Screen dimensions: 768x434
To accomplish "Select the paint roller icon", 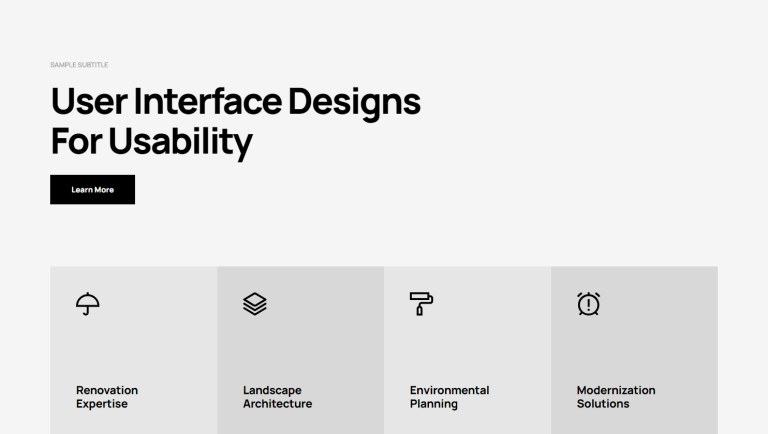I will pos(421,304).
